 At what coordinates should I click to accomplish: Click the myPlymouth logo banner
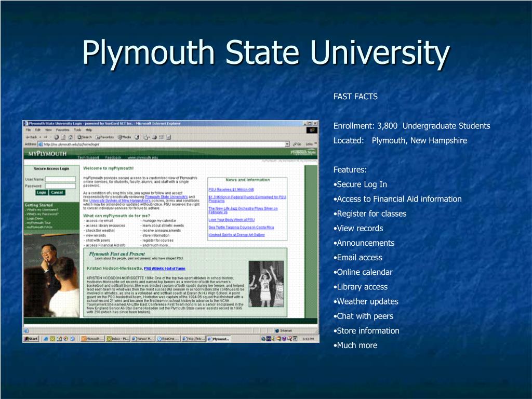(47, 154)
